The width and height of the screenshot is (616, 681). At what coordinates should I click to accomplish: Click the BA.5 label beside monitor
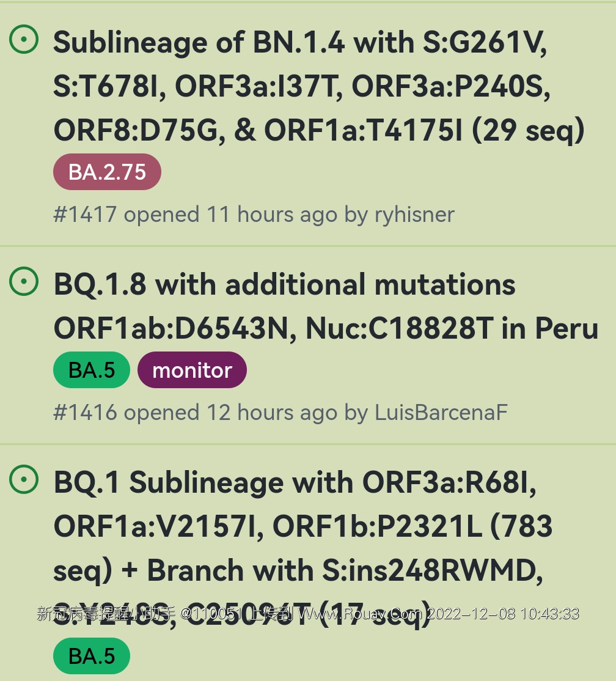[92, 370]
